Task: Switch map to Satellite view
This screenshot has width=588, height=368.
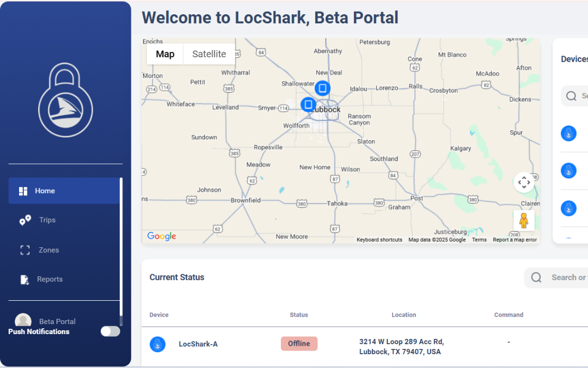Action: 209,54
